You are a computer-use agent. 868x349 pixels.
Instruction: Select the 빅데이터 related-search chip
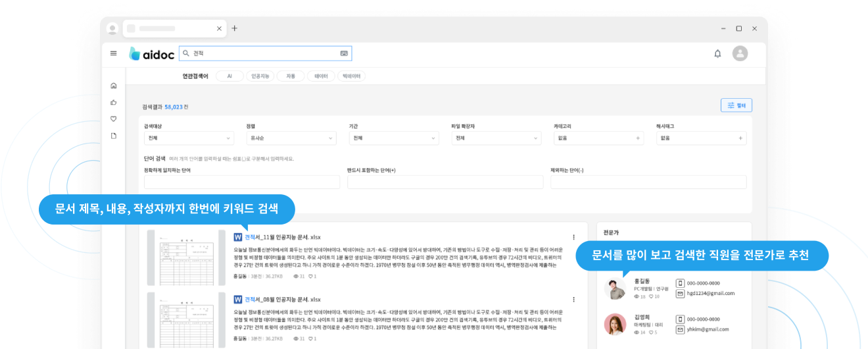(x=352, y=76)
